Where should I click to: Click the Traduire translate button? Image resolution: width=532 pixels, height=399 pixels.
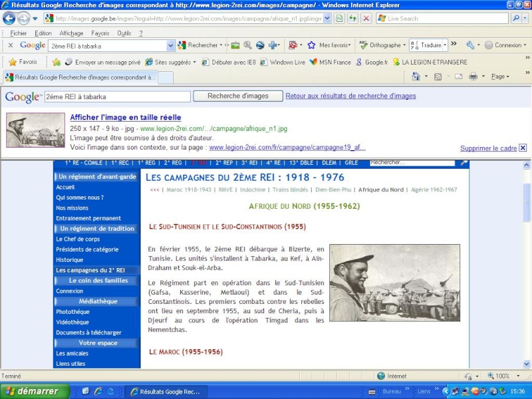[x=426, y=45]
